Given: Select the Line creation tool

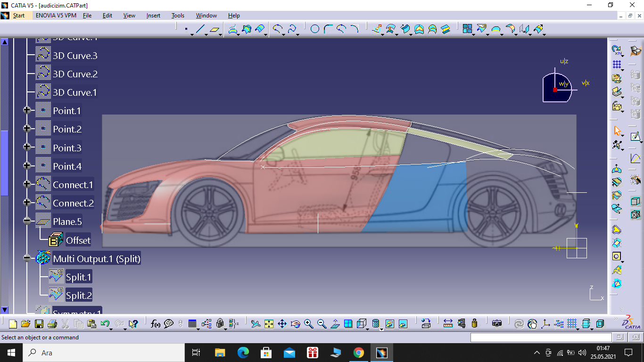Looking at the screenshot, I should (200, 29).
